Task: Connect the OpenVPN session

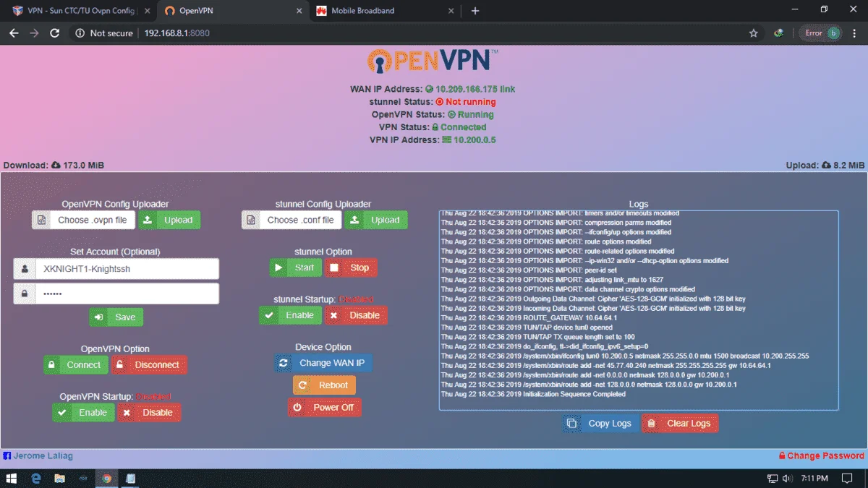Action: coord(76,365)
